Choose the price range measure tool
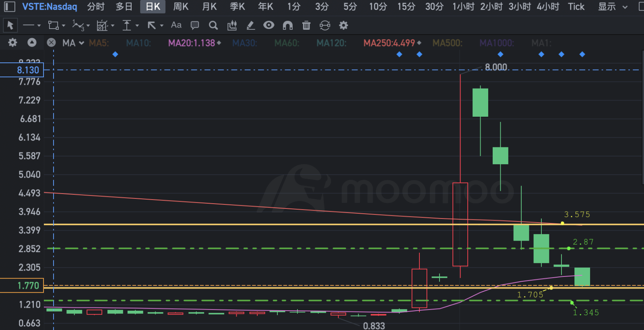Viewport: 644px width, 330px height. click(x=127, y=25)
